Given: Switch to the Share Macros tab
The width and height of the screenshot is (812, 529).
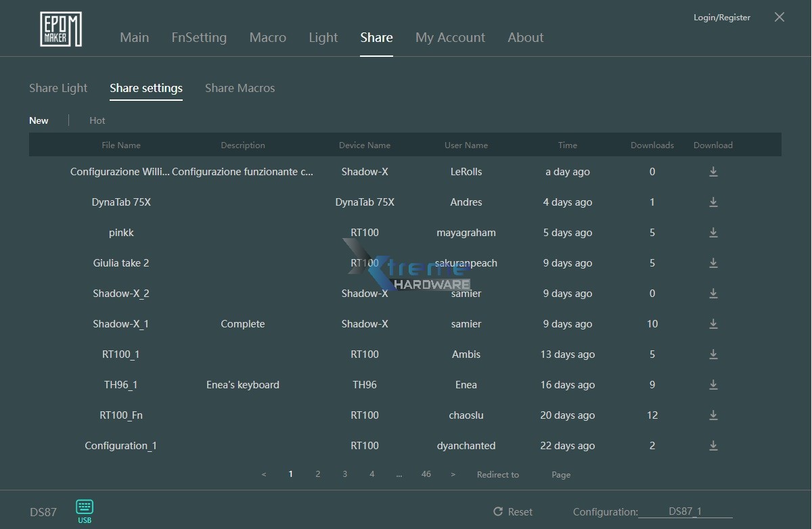Looking at the screenshot, I should (x=240, y=88).
